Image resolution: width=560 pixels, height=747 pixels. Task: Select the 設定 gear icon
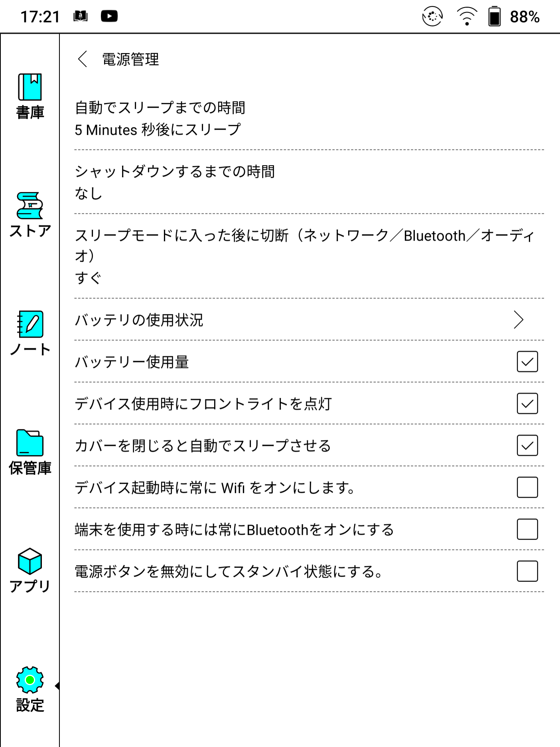(x=30, y=680)
